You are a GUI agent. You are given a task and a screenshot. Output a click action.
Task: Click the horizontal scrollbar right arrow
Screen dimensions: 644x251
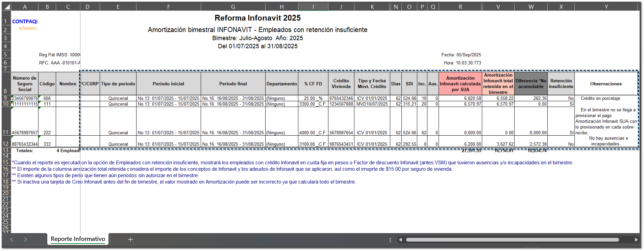click(636, 240)
